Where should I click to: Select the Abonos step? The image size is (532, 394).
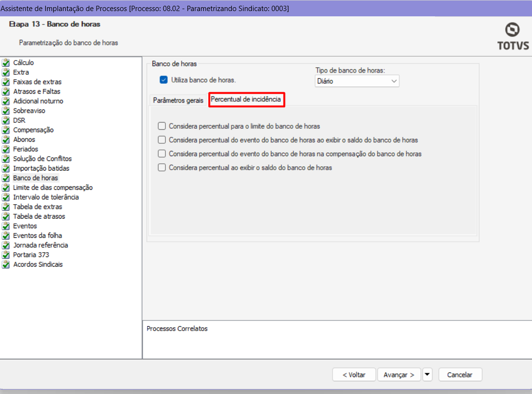point(24,139)
